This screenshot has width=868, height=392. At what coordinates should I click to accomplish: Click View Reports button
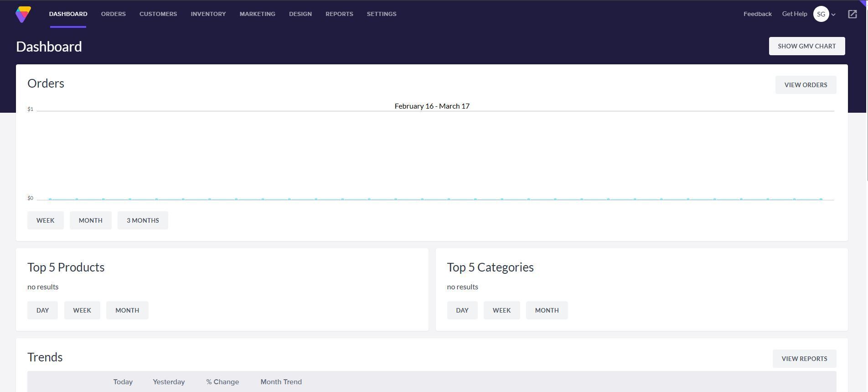(804, 359)
